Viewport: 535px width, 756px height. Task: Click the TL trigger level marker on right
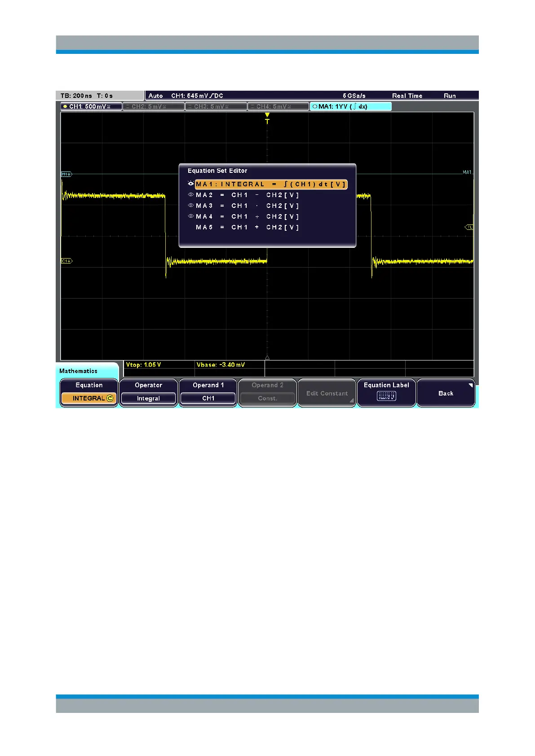469,228
